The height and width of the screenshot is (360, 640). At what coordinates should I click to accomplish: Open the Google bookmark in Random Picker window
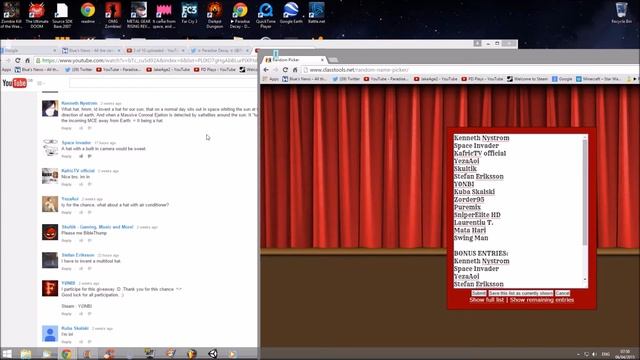(x=562, y=79)
